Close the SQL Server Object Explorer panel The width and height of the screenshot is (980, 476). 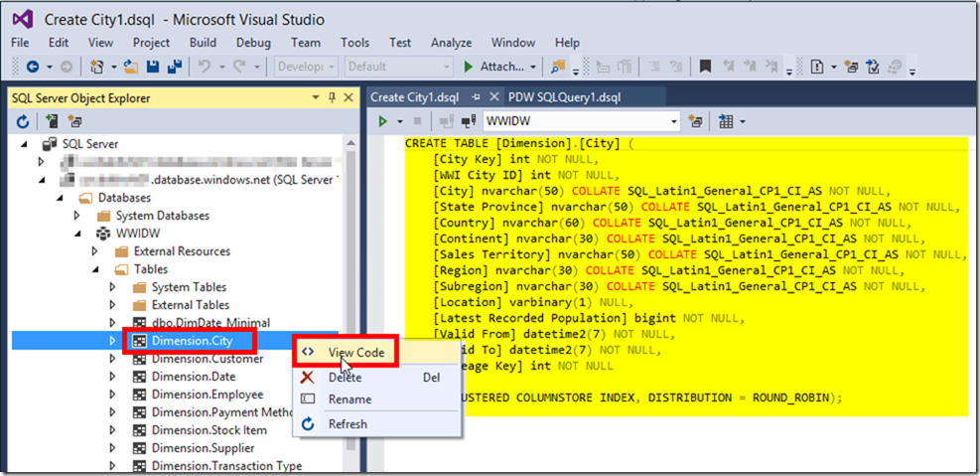349,97
